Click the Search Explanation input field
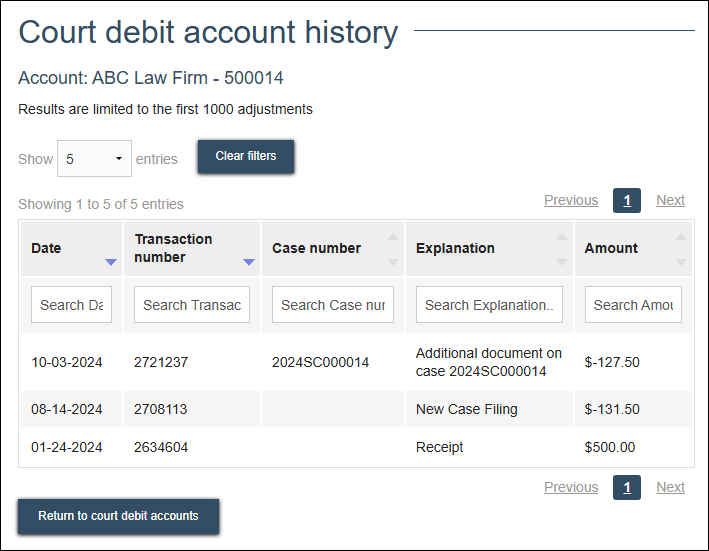Viewport: 709px width, 551px height. point(489,305)
